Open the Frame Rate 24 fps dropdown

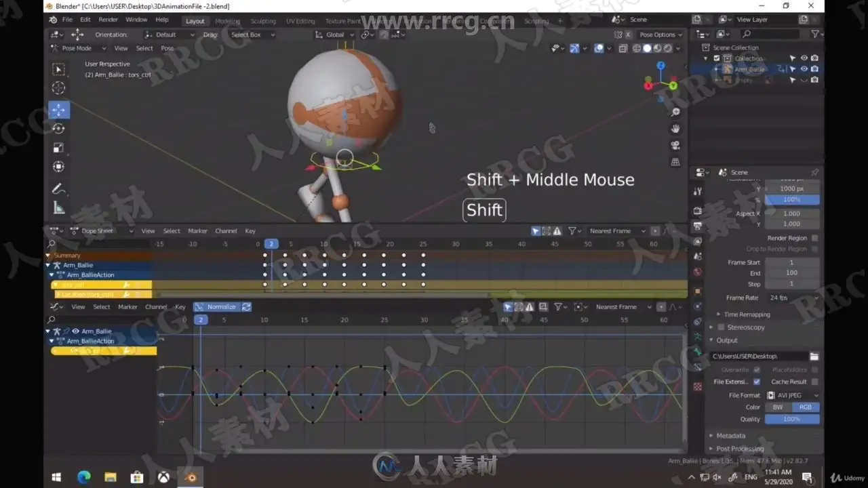coord(792,298)
